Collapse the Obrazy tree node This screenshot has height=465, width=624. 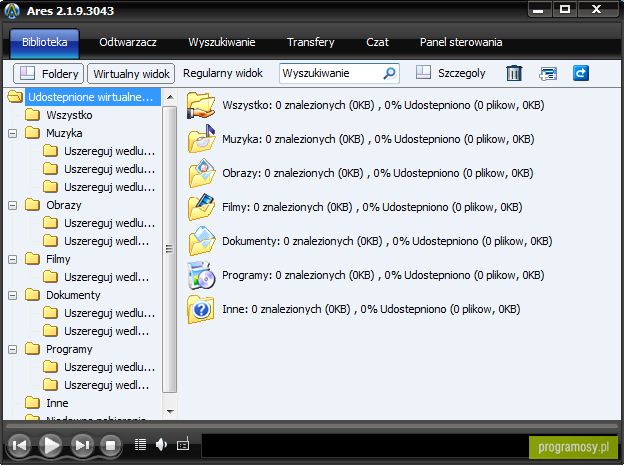[13, 205]
